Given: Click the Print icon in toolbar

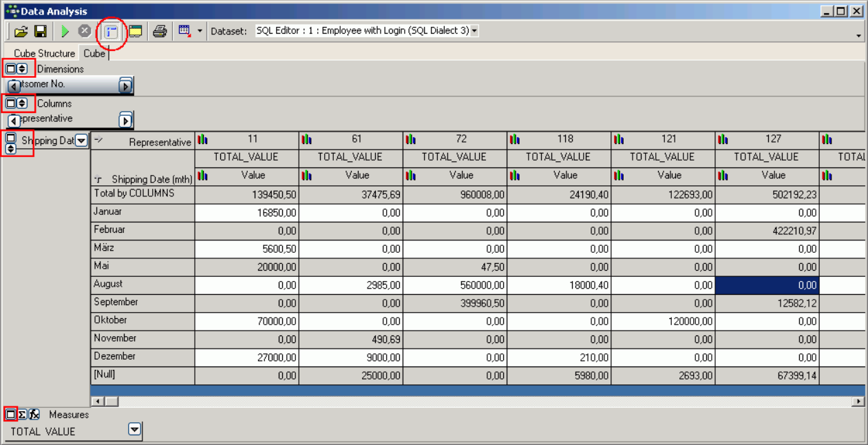Looking at the screenshot, I should [160, 31].
